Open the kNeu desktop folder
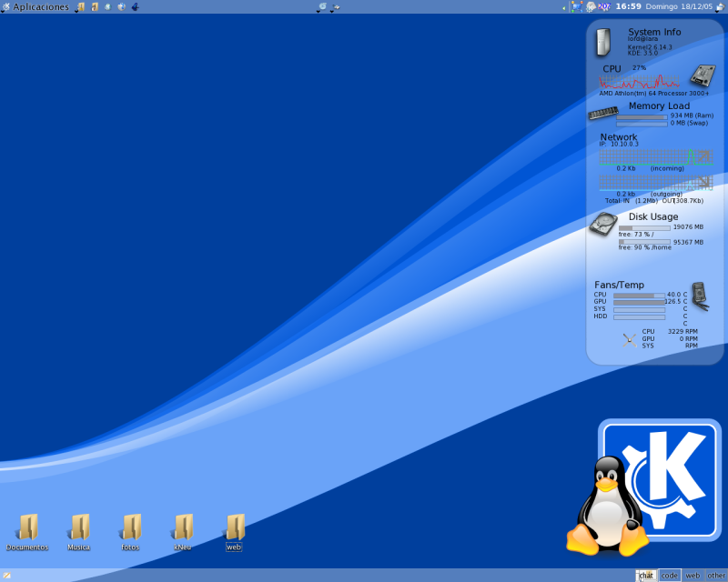 pyautogui.click(x=183, y=532)
